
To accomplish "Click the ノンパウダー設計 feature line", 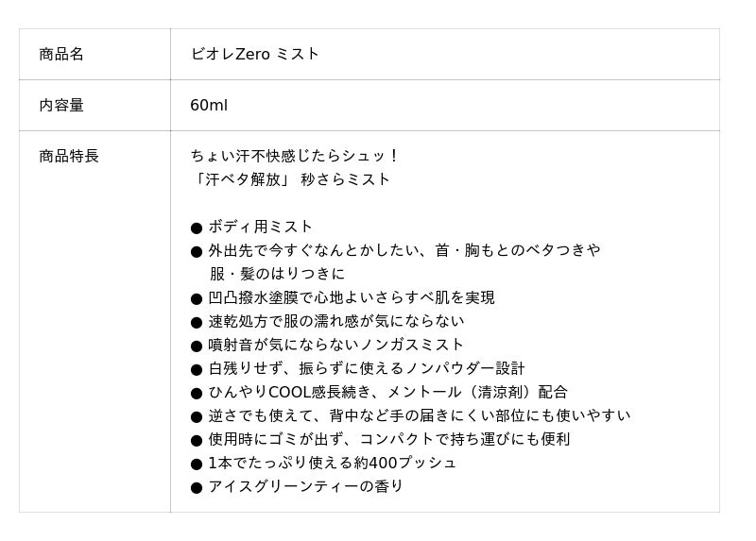I will click(x=366, y=368).
